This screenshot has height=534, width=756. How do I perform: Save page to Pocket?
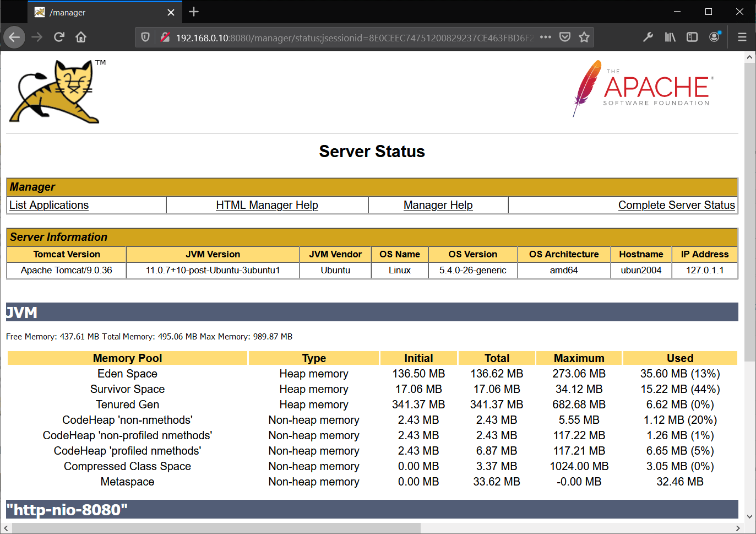(x=564, y=37)
